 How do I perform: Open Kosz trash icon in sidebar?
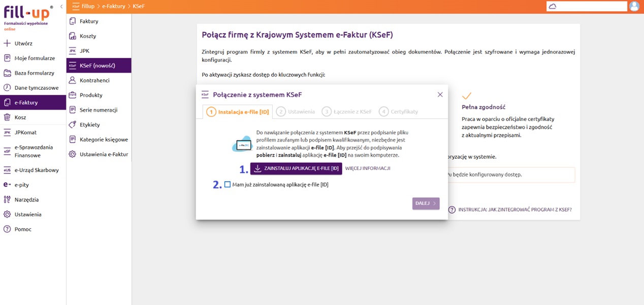(x=7, y=117)
